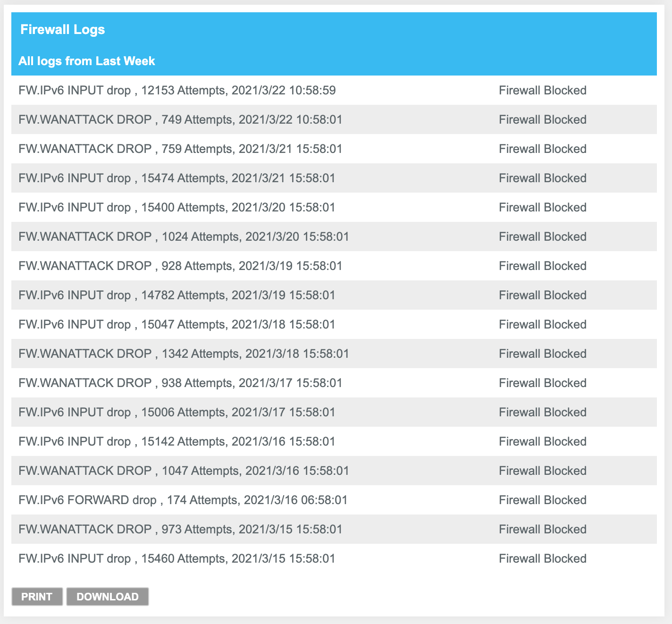Image resolution: width=672 pixels, height=624 pixels.
Task: Click the 15400 Attempts log row
Action: [x=177, y=207]
